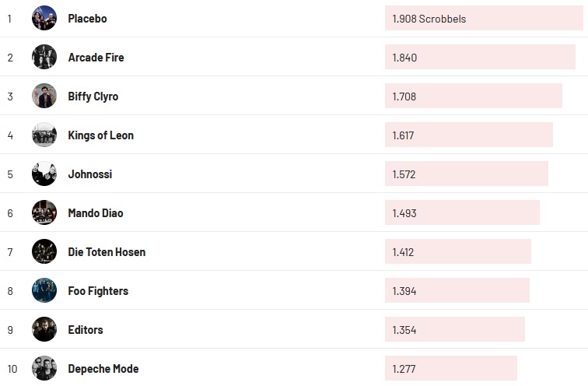
Task: Open Mando Diao's avatar image
Action: click(44, 212)
